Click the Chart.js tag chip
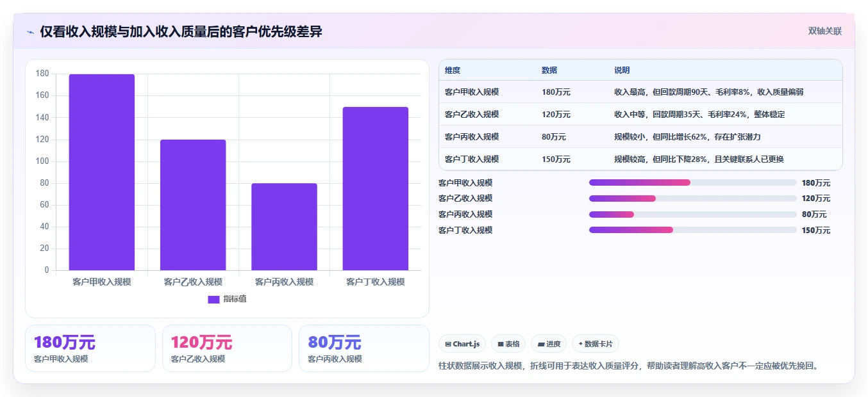Image resolution: width=868 pixels, height=397 pixels. (x=462, y=344)
